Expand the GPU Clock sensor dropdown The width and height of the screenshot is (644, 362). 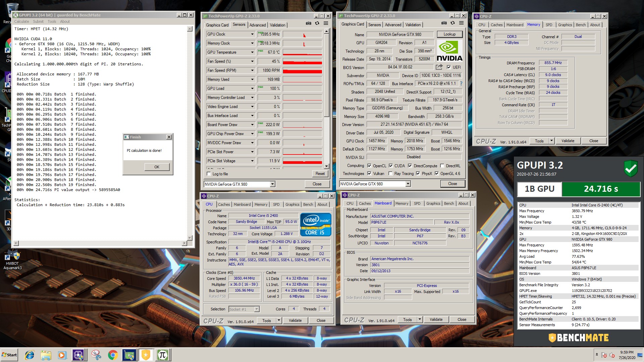tap(252, 34)
